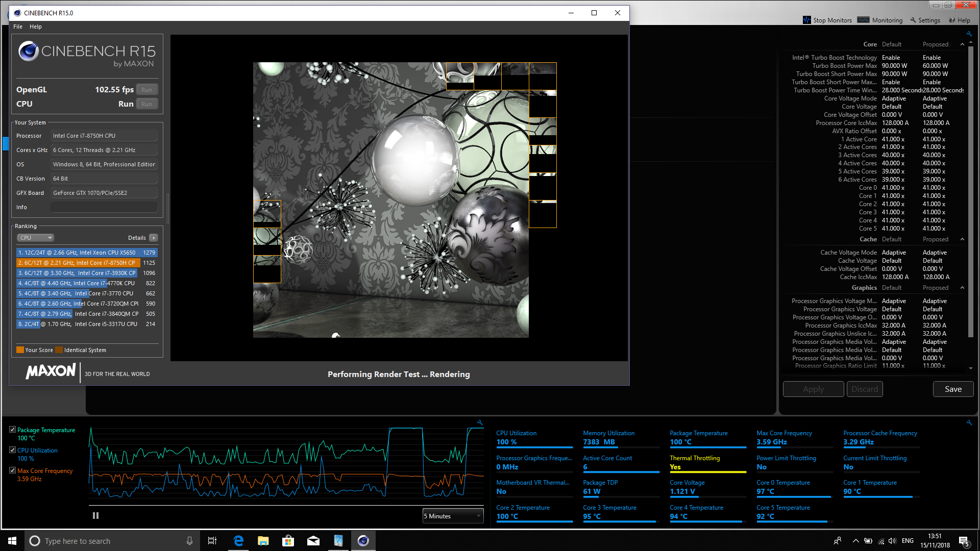Switch to Cinebench taskbar icon

tap(363, 541)
